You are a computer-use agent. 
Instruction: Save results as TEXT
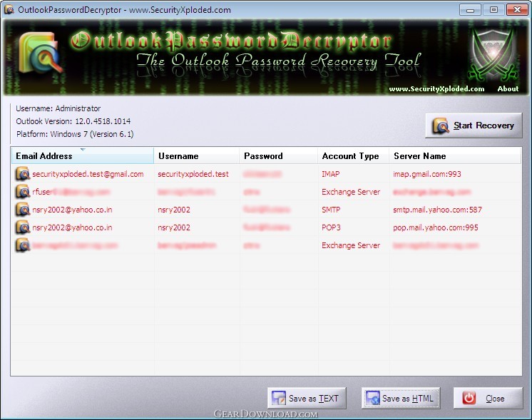307,398
